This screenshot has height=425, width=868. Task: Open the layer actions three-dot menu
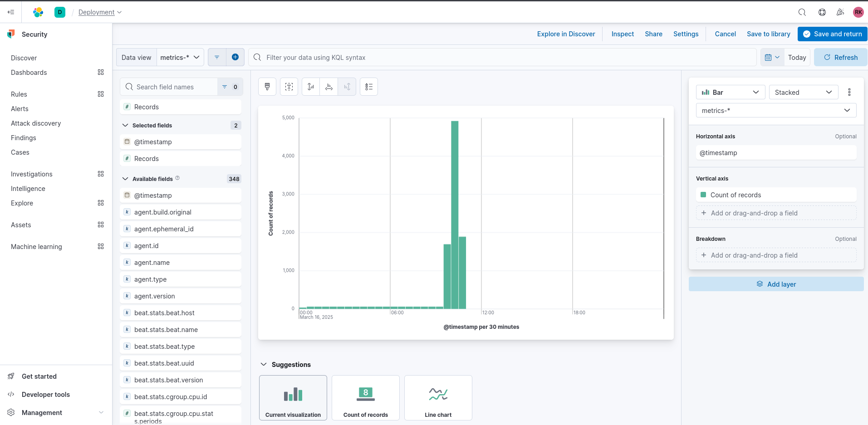849,92
